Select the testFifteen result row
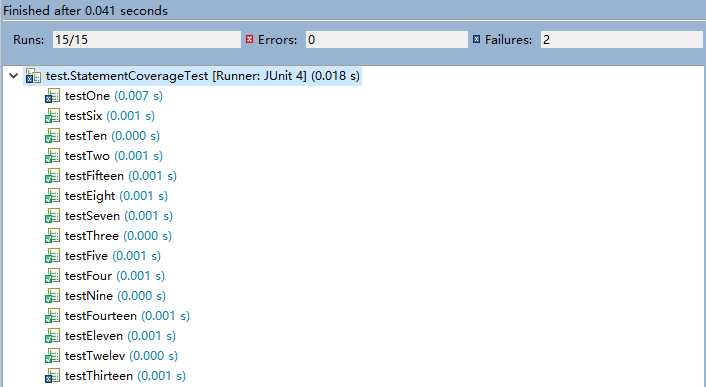Screen dimensions: 706x387 (111, 176)
